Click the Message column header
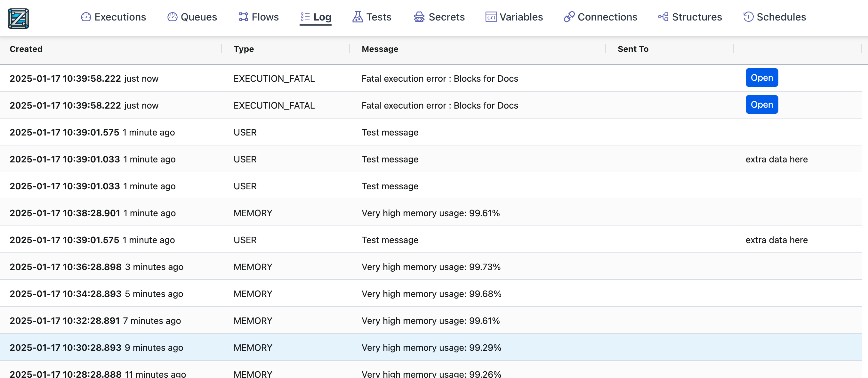The image size is (868, 378). (380, 49)
